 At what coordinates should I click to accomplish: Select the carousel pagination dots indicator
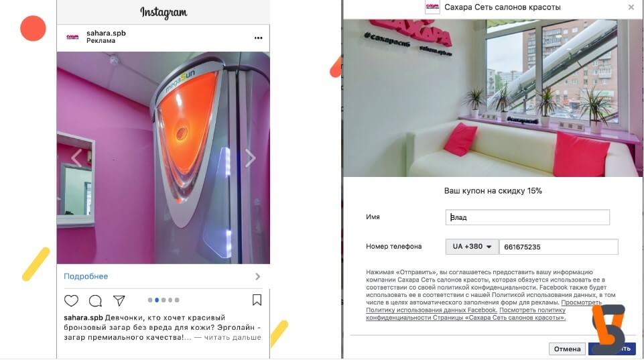tap(164, 300)
